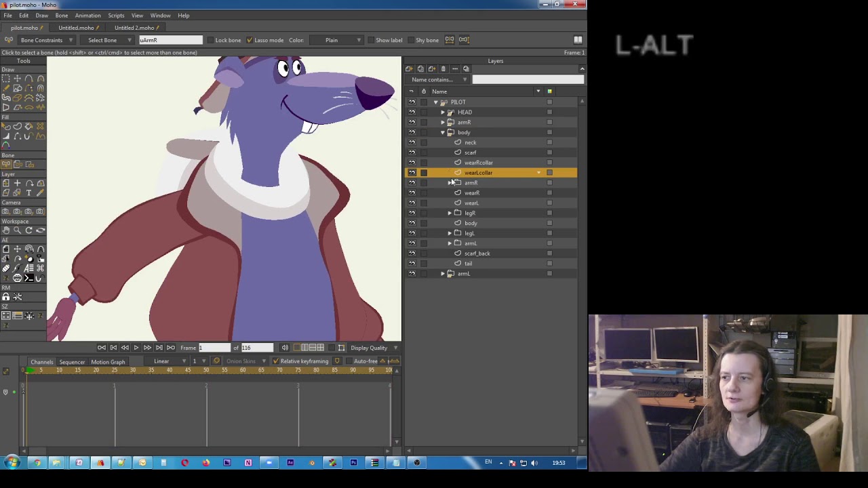
Task: Open the File menu
Action: tap(7, 16)
